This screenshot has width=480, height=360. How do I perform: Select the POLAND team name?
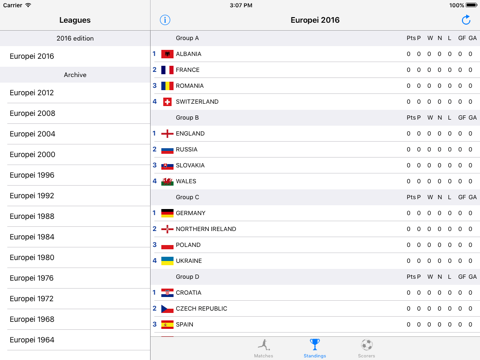tap(188, 245)
